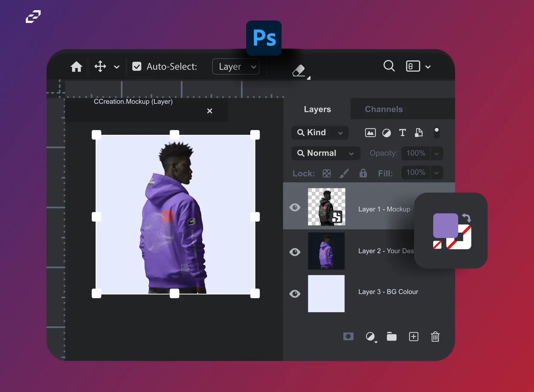
Task: Open the Search magnifier icon
Action: pyautogui.click(x=389, y=66)
